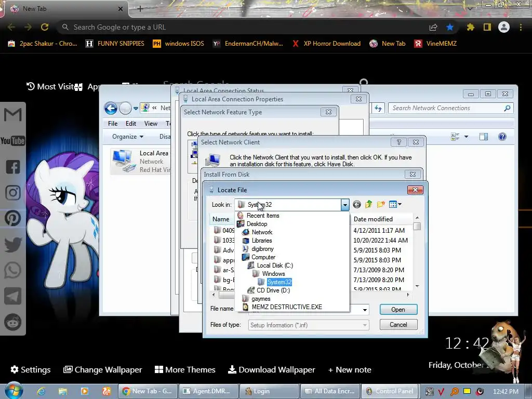Open Instagram sidebar icon
The image size is (532, 399).
tap(13, 193)
